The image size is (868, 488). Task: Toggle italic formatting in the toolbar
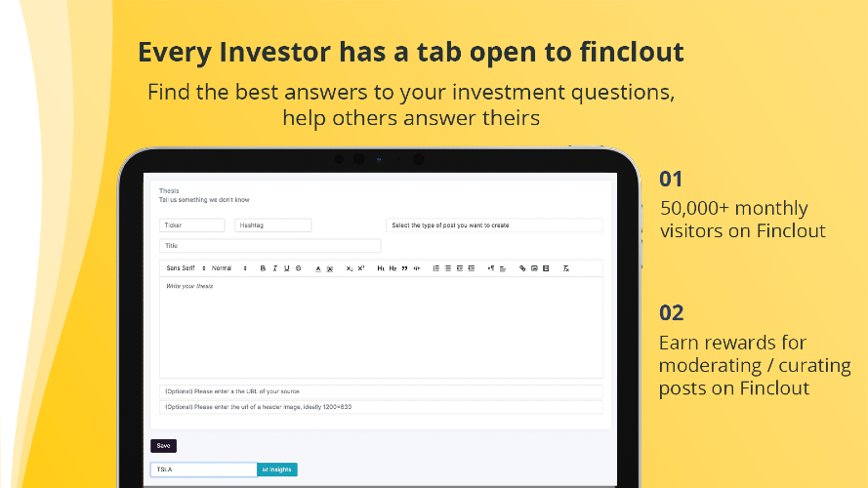click(274, 268)
